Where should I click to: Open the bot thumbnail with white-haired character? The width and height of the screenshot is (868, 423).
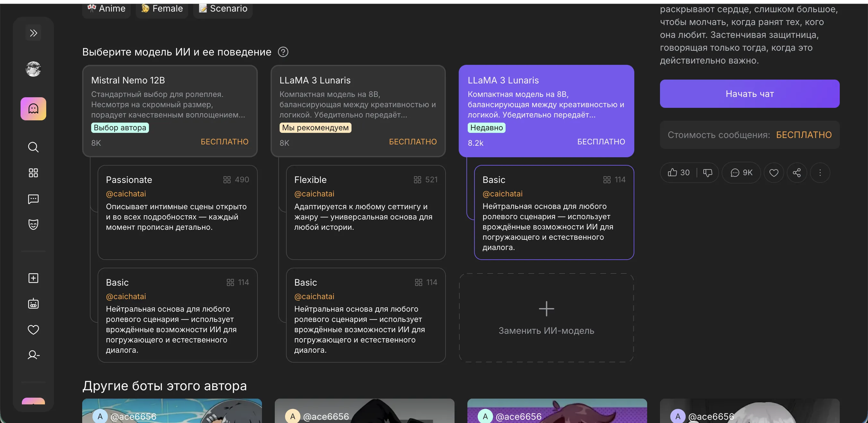click(x=750, y=411)
